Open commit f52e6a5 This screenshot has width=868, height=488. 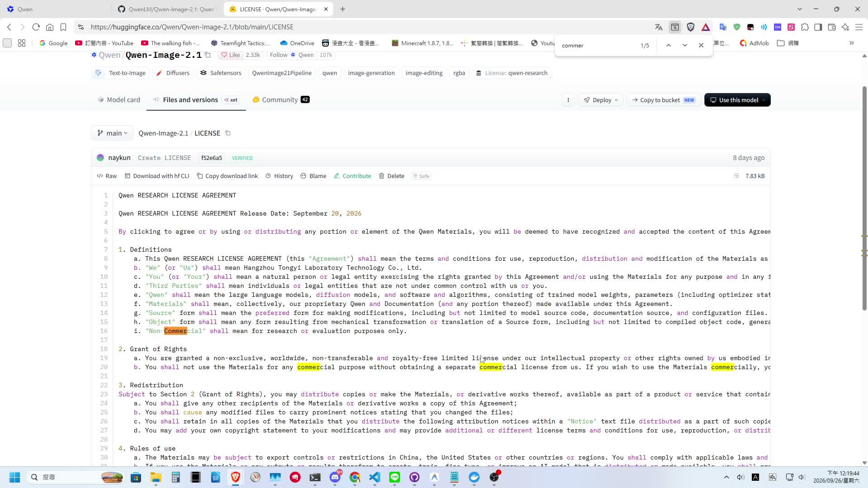coord(212,158)
